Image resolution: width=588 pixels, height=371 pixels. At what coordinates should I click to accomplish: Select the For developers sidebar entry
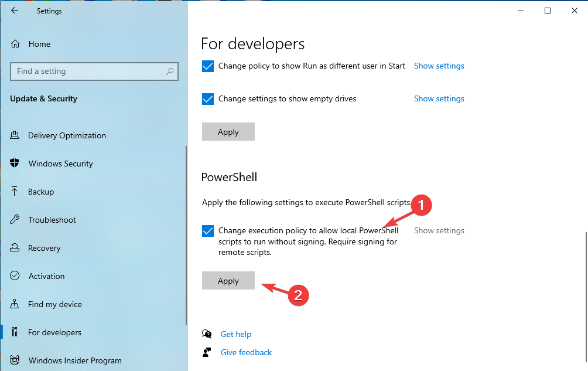pyautogui.click(x=54, y=332)
